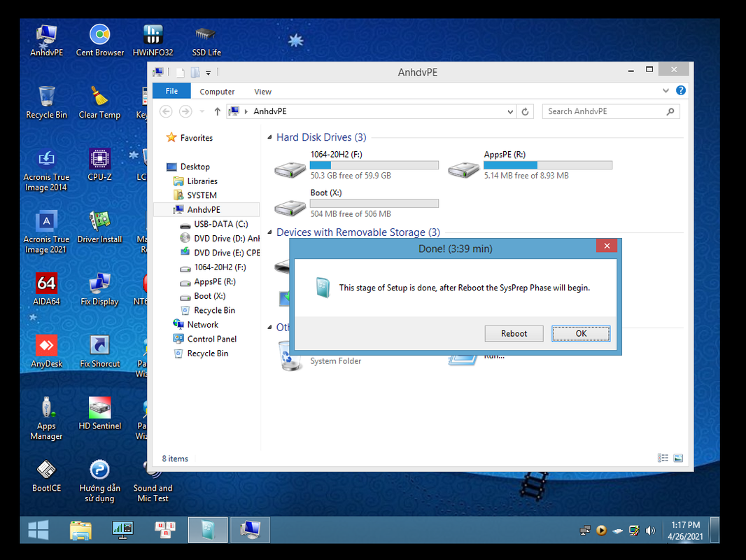746x560 pixels.
Task: Refresh the AnhdvPE address location
Action: click(525, 112)
